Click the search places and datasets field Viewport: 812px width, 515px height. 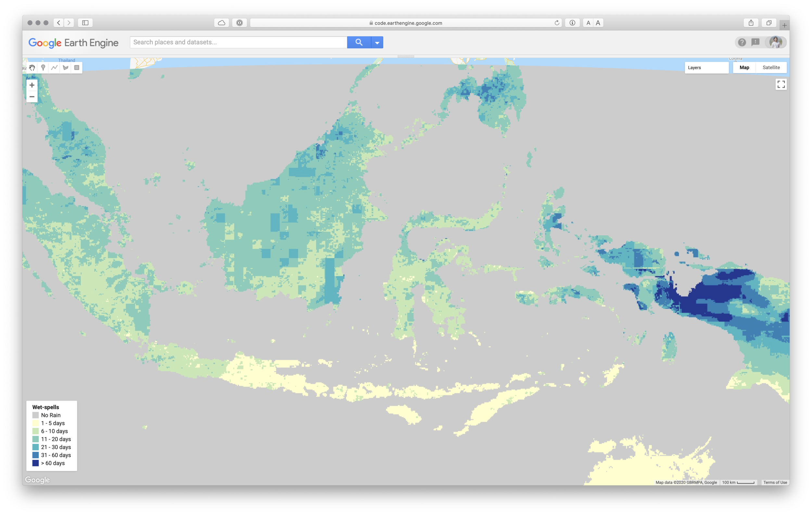click(238, 42)
